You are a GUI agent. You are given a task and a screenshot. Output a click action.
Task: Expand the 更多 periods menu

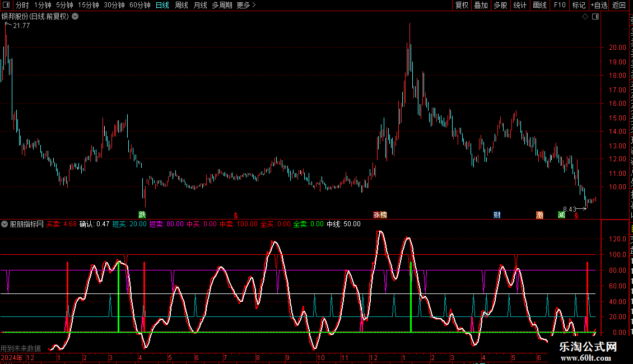point(246,5)
